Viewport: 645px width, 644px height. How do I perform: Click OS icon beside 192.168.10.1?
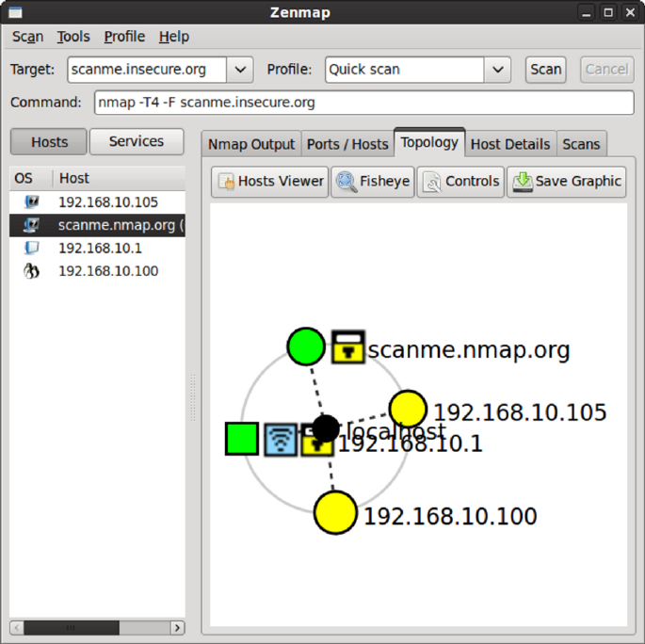pos(32,248)
